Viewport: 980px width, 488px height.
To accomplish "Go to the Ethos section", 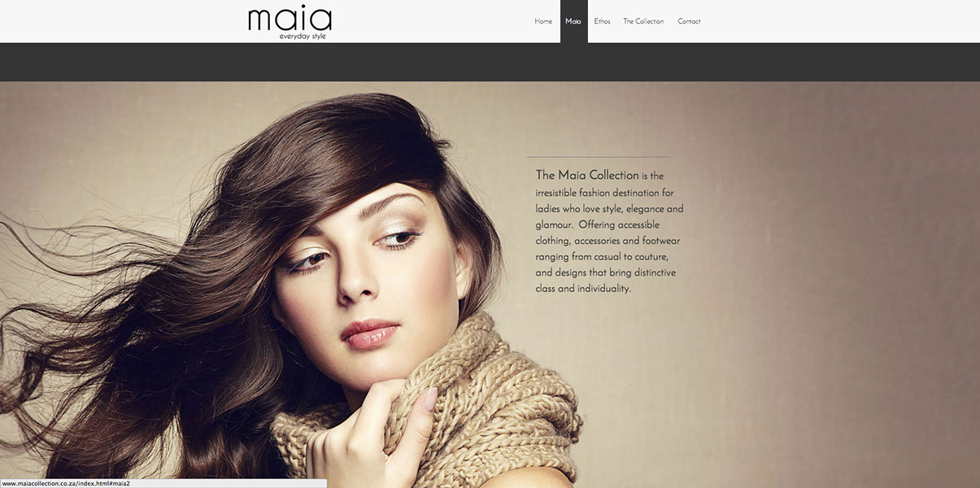I will click(x=602, y=21).
